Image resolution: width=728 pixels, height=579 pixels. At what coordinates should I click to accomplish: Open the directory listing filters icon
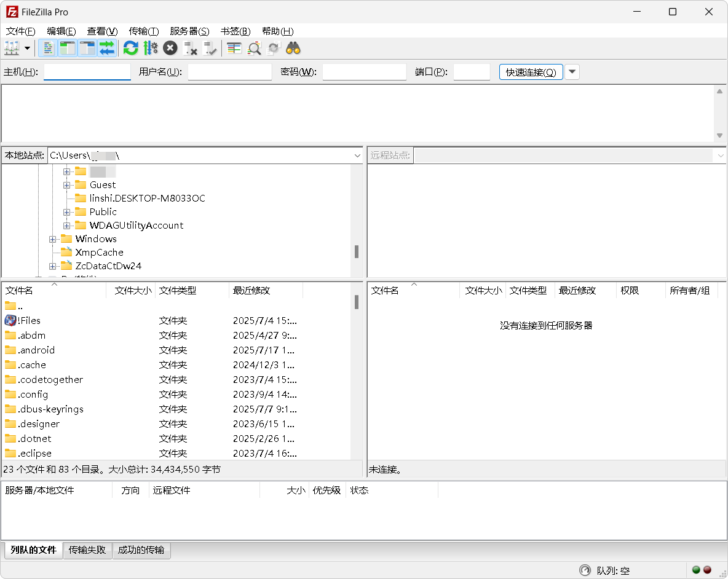tap(234, 48)
